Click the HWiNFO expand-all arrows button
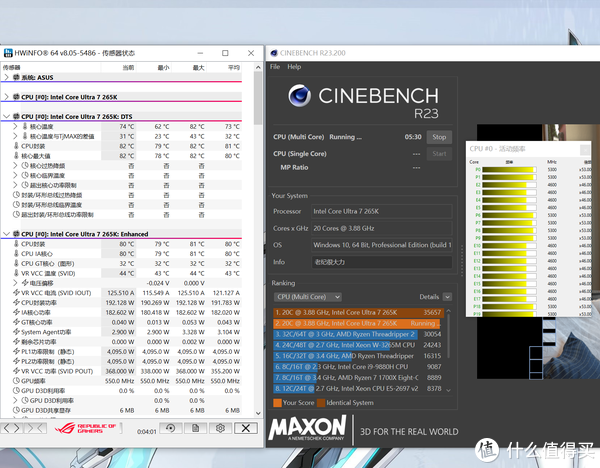Image resolution: width=600 pixels, height=468 pixels. click(x=11, y=428)
